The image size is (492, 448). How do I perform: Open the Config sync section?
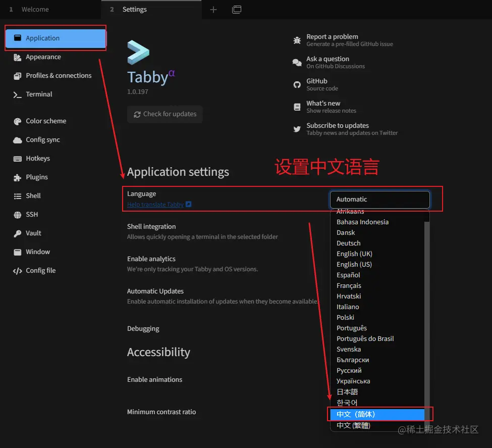pyautogui.click(x=43, y=140)
